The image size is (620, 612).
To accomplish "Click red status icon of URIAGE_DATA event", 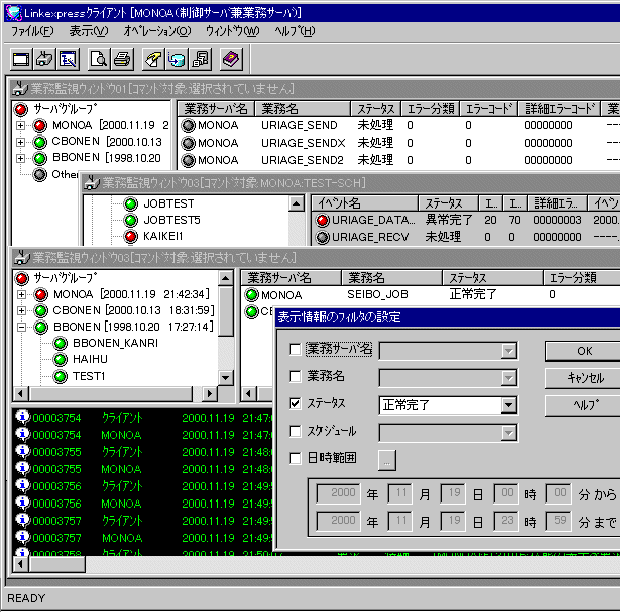I will click(x=322, y=221).
